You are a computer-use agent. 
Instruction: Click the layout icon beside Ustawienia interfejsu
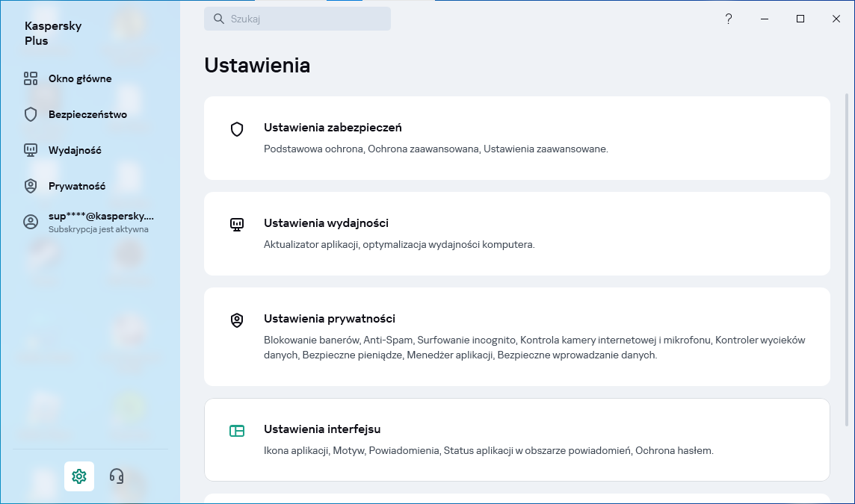click(237, 431)
